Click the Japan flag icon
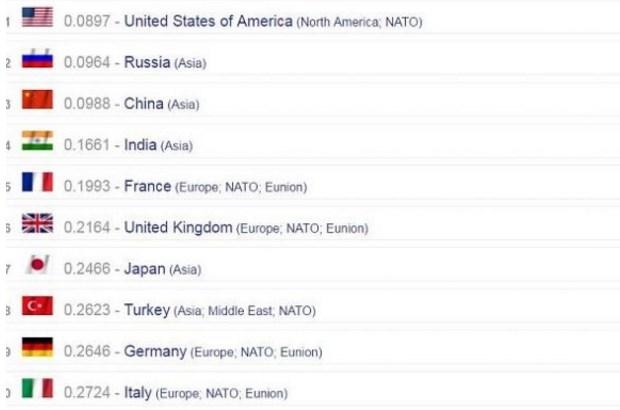This screenshot has width=620, height=410. pos(37,265)
